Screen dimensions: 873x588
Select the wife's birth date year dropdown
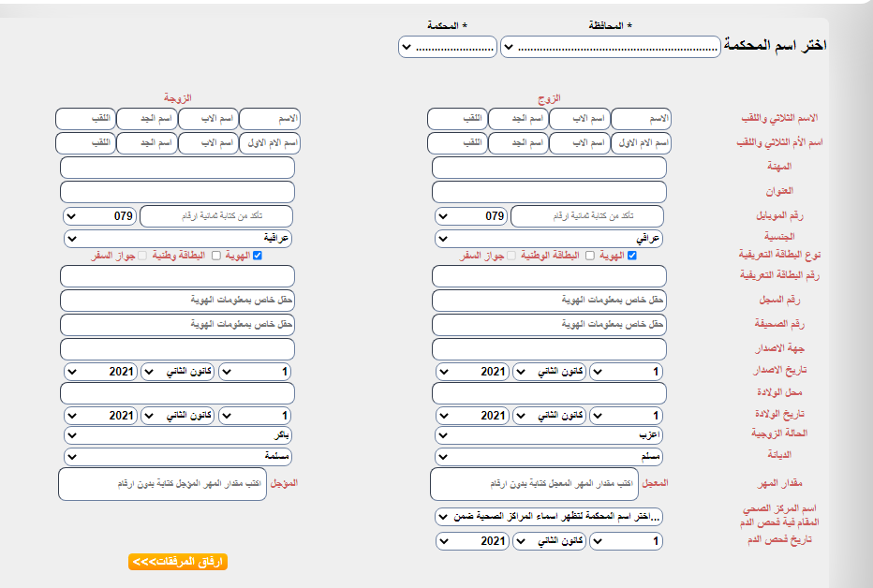click(101, 416)
